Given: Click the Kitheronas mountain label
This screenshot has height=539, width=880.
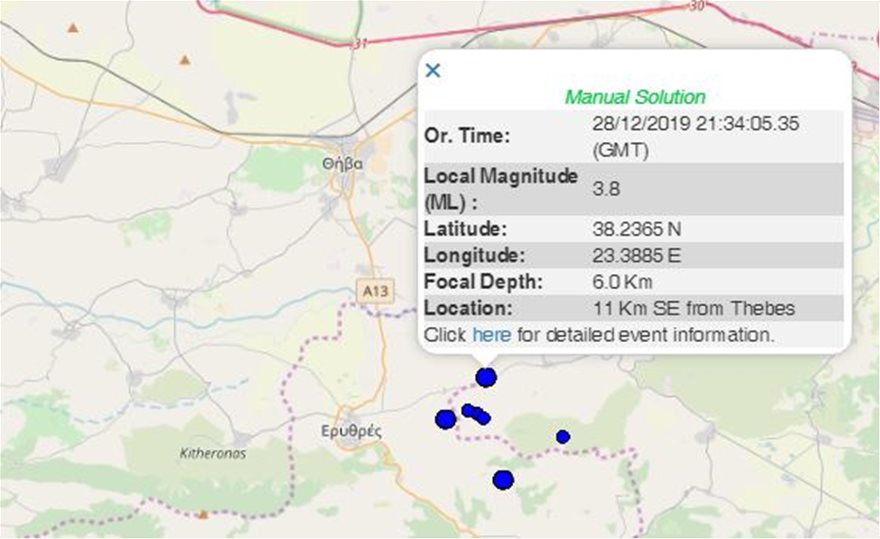Looking at the screenshot, I should tap(212, 453).
